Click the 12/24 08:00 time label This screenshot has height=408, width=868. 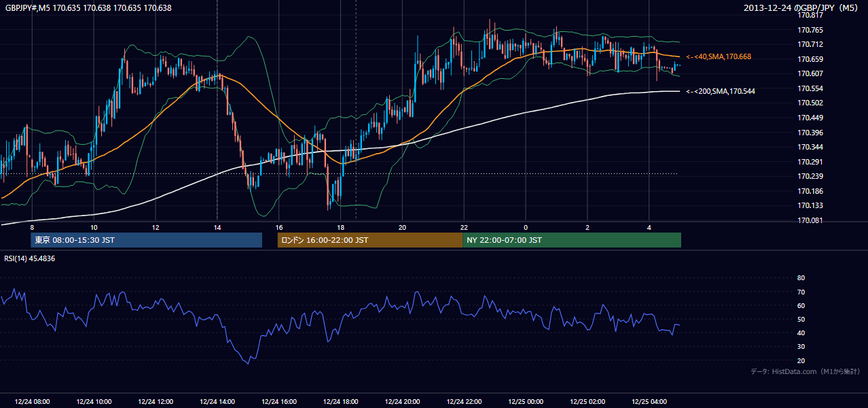pos(32,402)
